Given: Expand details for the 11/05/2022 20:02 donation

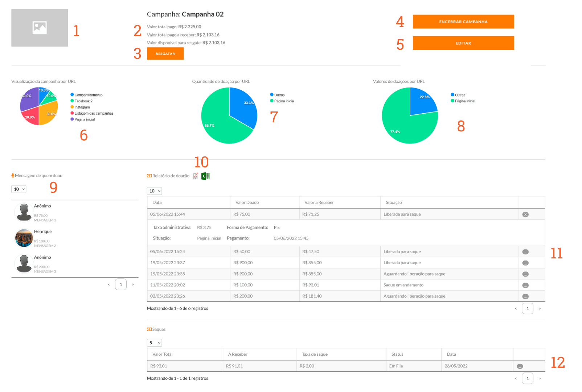Looking at the screenshot, I should tap(525, 285).
